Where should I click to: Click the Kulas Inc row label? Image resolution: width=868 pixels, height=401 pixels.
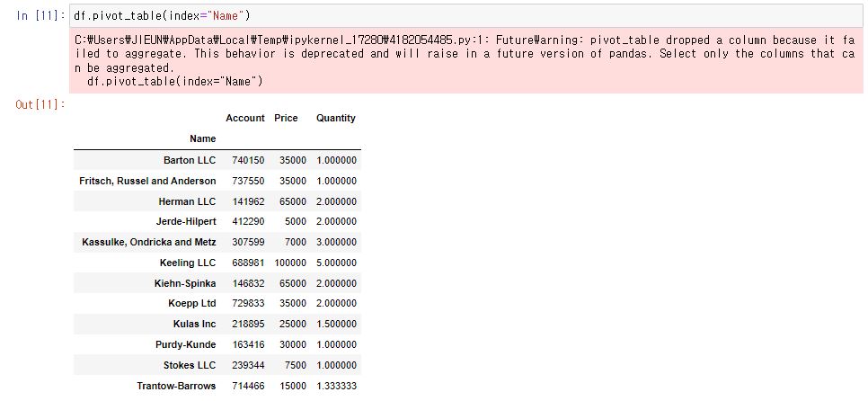(194, 324)
